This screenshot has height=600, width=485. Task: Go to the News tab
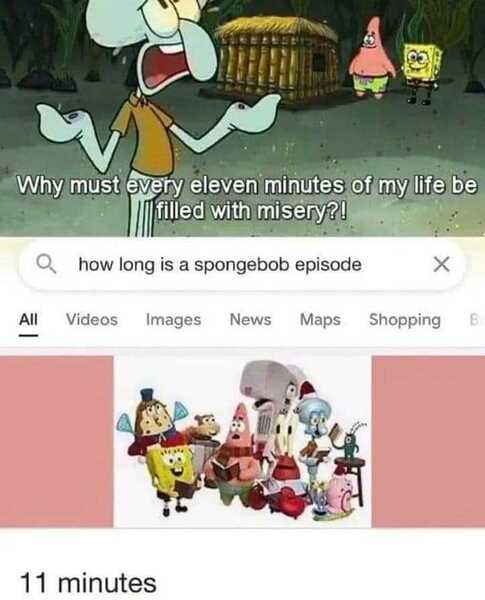point(250,320)
